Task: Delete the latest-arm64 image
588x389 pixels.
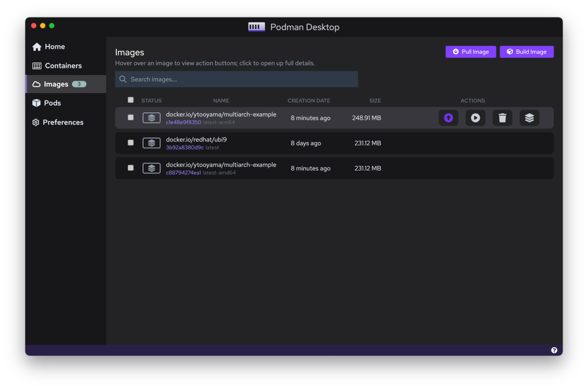Action: point(502,118)
